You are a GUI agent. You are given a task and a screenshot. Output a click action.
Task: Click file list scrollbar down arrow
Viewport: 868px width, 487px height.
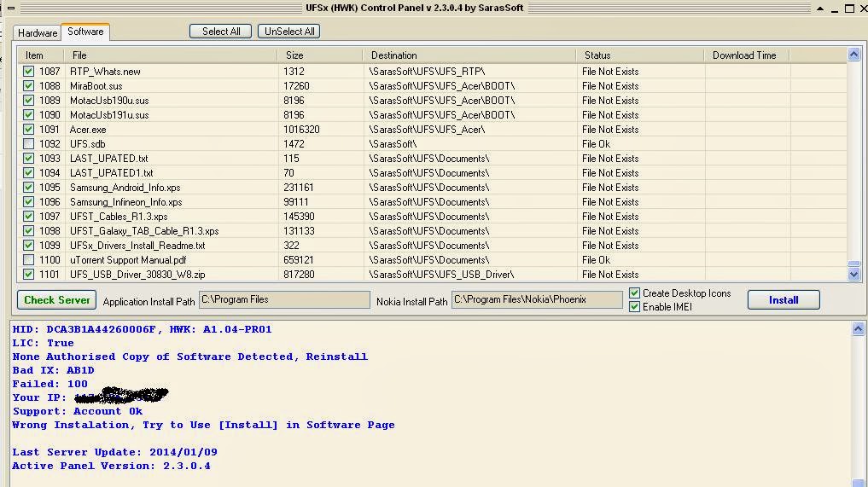pyautogui.click(x=853, y=274)
